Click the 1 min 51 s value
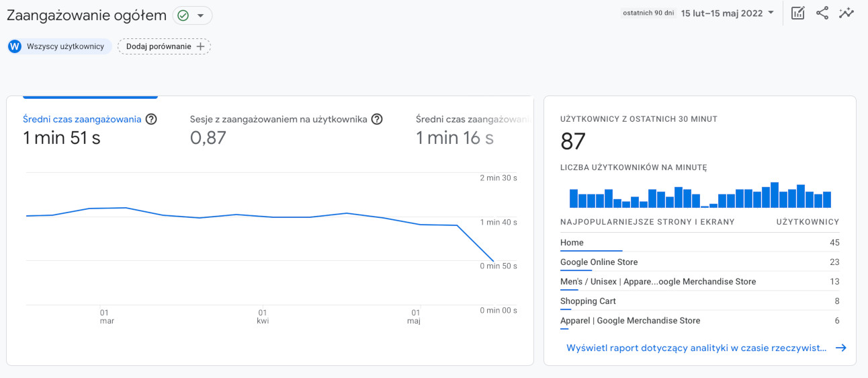 [x=62, y=138]
